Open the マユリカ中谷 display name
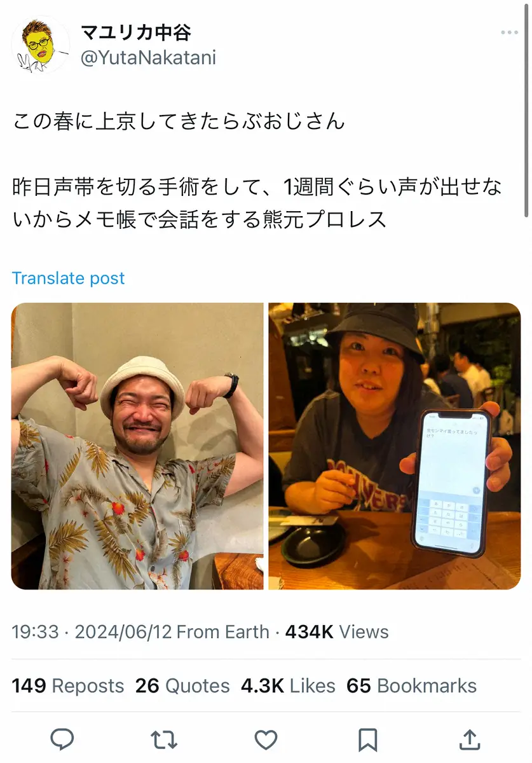 [135, 31]
